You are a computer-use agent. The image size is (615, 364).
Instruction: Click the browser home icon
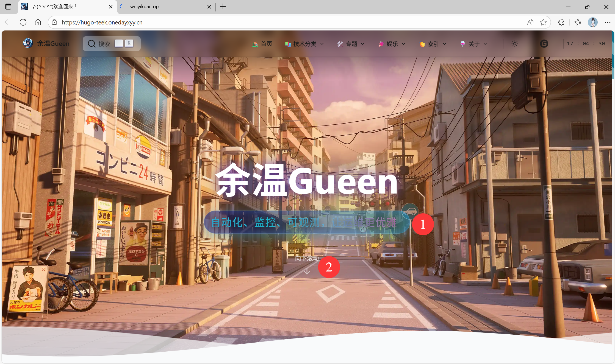tap(38, 22)
